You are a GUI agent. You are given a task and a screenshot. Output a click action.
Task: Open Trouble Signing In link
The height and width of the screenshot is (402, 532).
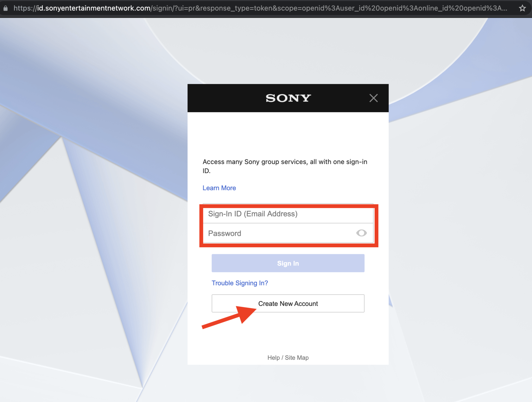click(240, 283)
